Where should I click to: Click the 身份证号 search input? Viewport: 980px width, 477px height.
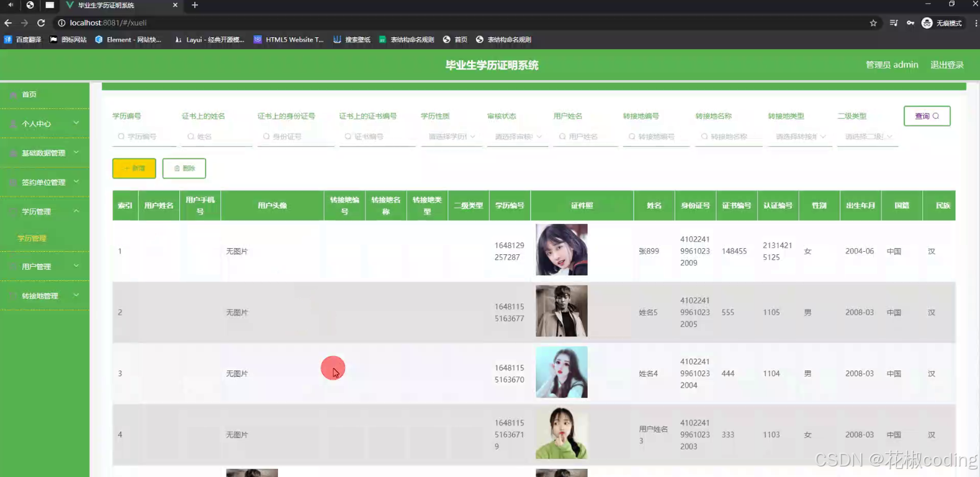coord(295,136)
